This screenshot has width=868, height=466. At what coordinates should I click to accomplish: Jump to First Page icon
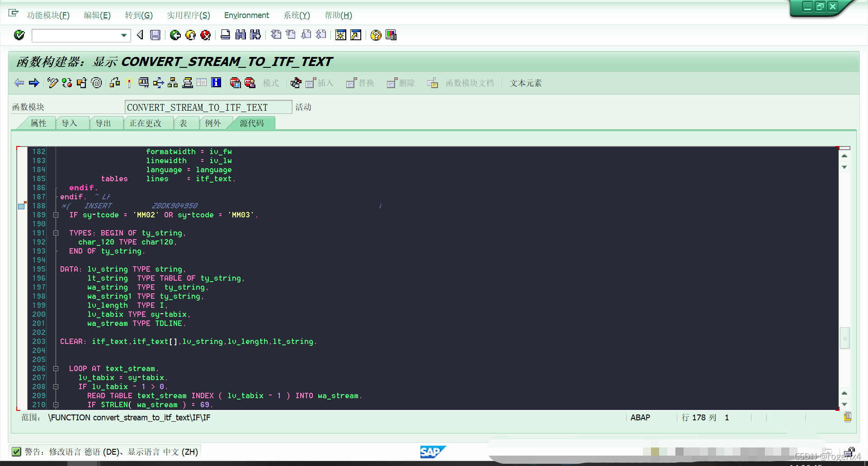(x=276, y=35)
